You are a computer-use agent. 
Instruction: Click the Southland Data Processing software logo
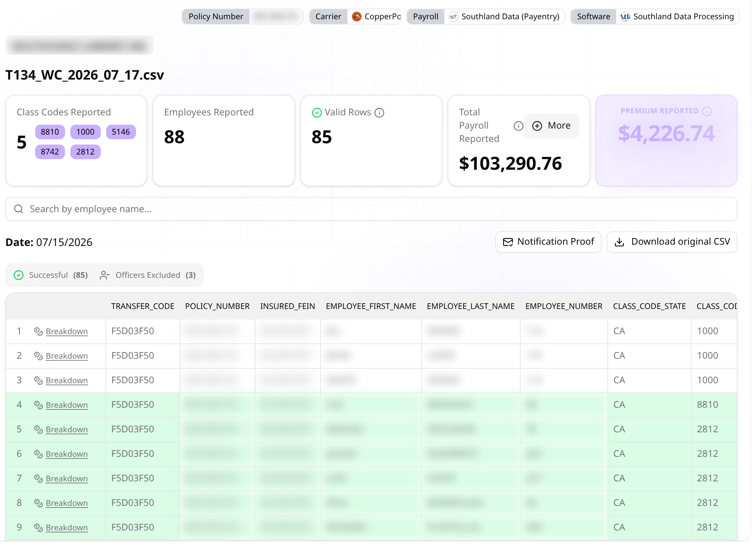point(625,16)
